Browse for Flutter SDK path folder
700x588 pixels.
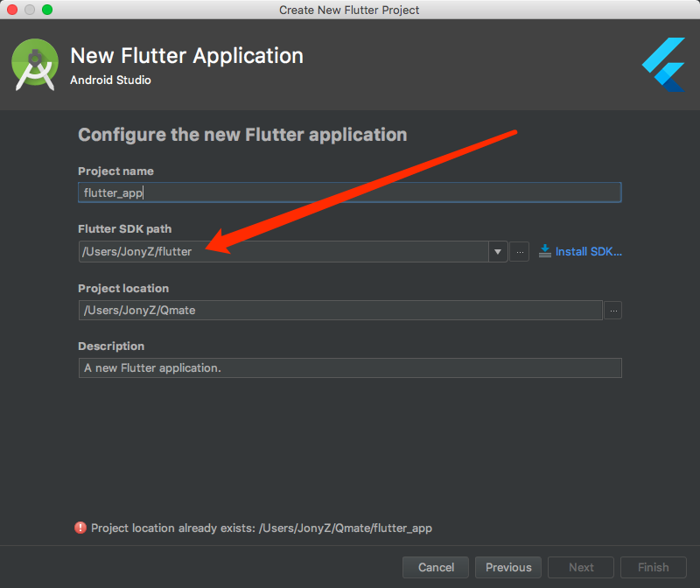[x=520, y=252]
